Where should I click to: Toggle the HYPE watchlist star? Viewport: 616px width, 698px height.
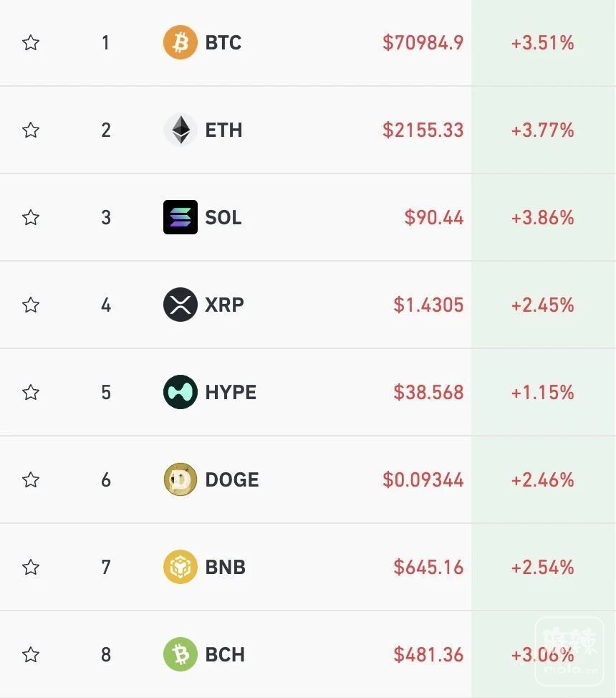tap(31, 393)
